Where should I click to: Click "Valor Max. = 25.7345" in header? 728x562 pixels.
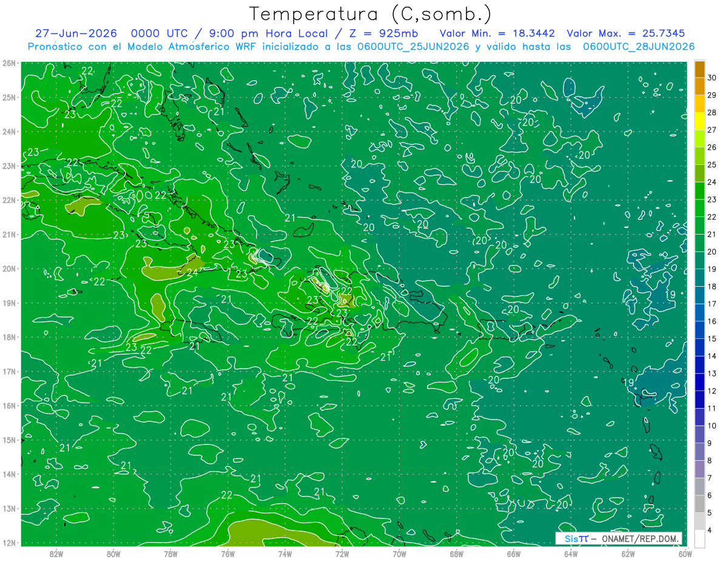(x=626, y=33)
